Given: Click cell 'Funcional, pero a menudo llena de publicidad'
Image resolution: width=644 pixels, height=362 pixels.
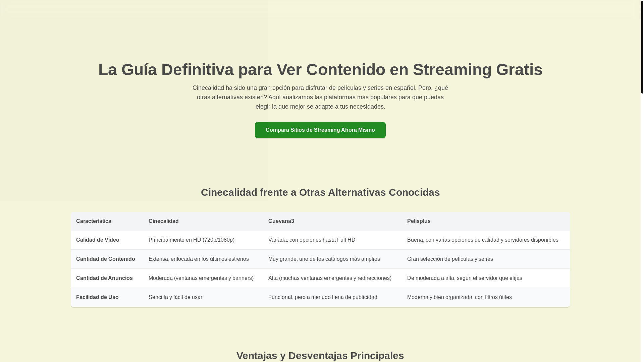Looking at the screenshot, I should tap(332, 297).
